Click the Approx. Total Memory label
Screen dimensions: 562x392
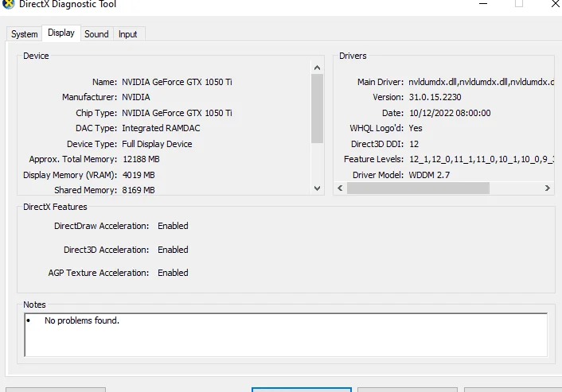(x=73, y=159)
